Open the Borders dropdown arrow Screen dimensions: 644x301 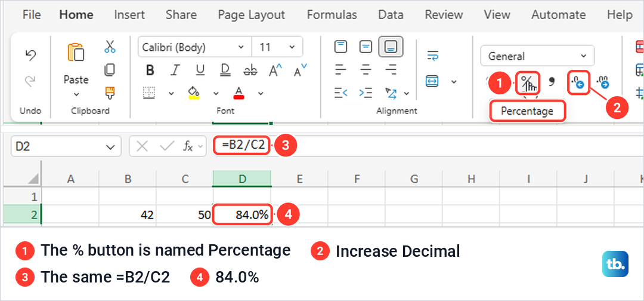pos(172,93)
